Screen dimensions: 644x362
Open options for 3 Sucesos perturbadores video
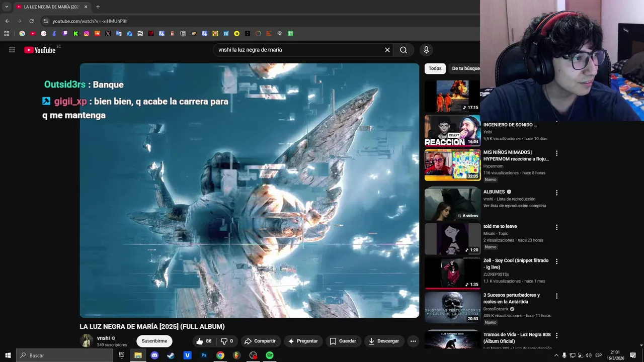point(556,296)
